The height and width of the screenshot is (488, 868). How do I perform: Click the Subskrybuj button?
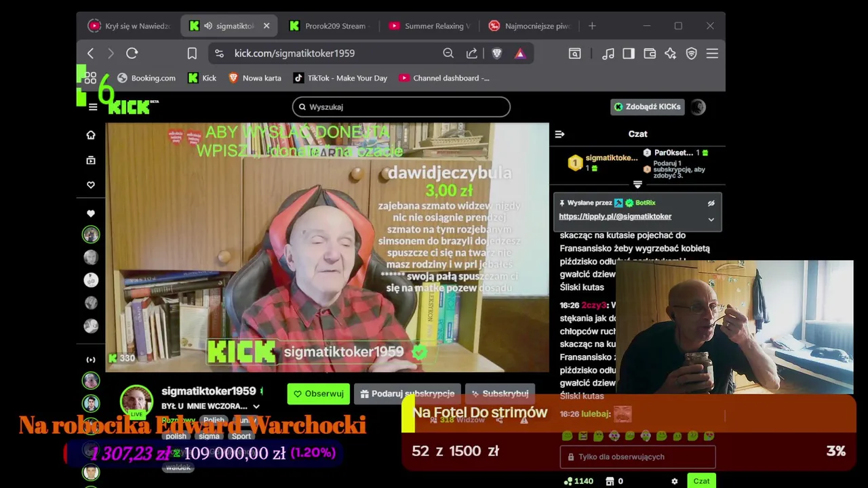click(x=500, y=394)
